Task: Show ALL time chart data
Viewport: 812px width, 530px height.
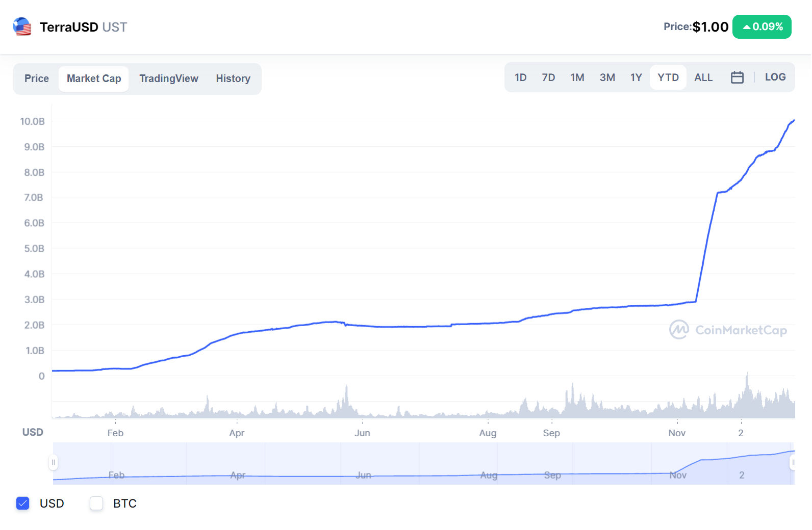Action: (x=703, y=77)
